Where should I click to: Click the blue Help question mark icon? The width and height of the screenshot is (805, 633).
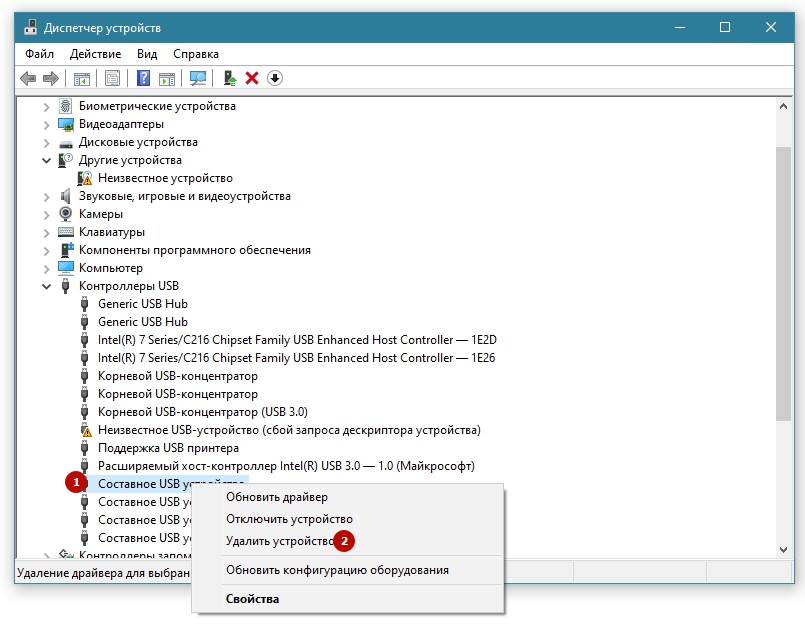[144, 78]
